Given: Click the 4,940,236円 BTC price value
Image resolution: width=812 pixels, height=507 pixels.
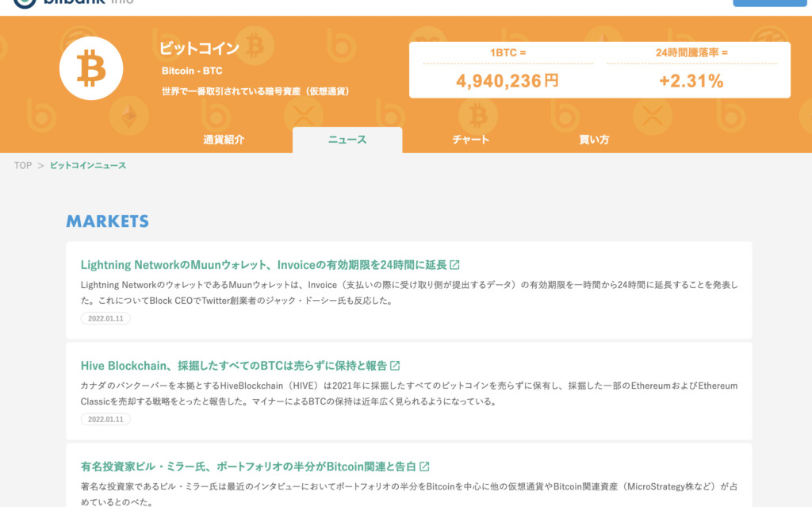Looking at the screenshot, I should click(507, 81).
